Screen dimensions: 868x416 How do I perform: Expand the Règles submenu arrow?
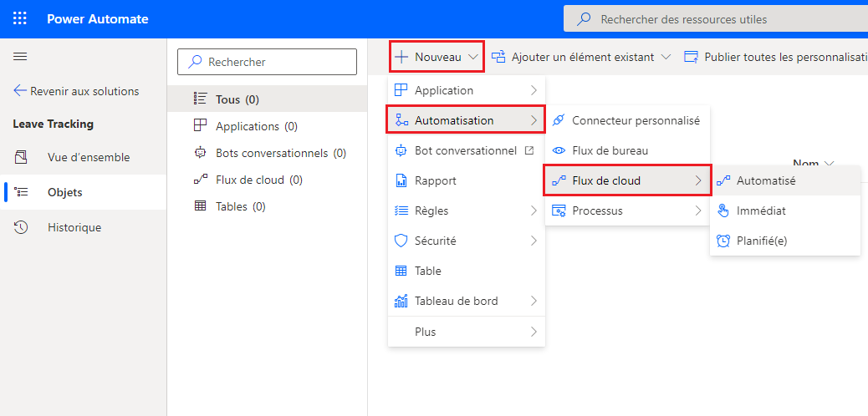point(534,211)
